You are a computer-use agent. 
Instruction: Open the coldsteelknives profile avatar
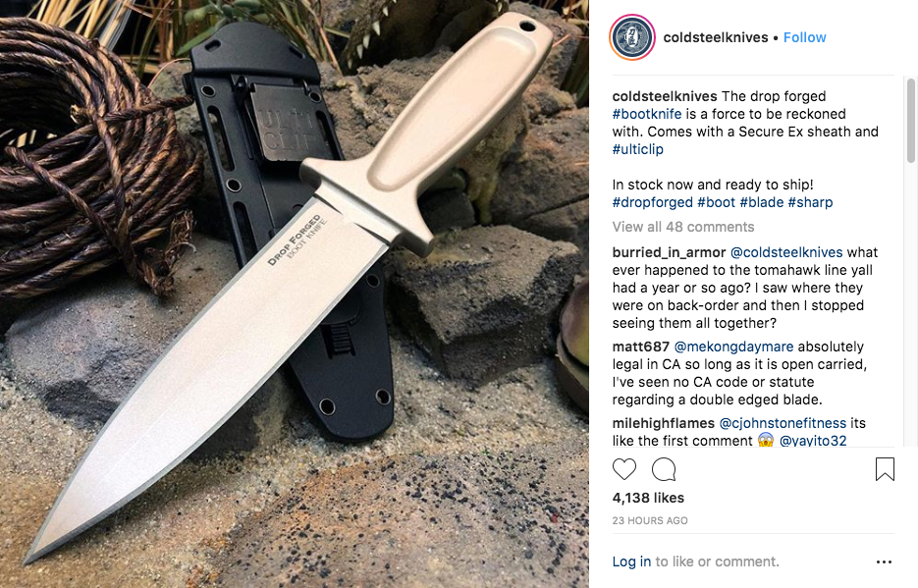[632, 37]
